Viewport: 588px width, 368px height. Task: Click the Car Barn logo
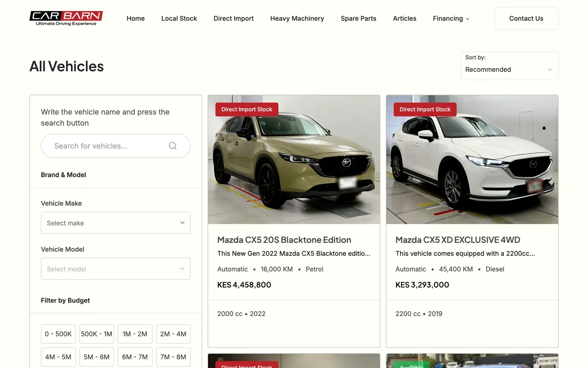point(66,18)
